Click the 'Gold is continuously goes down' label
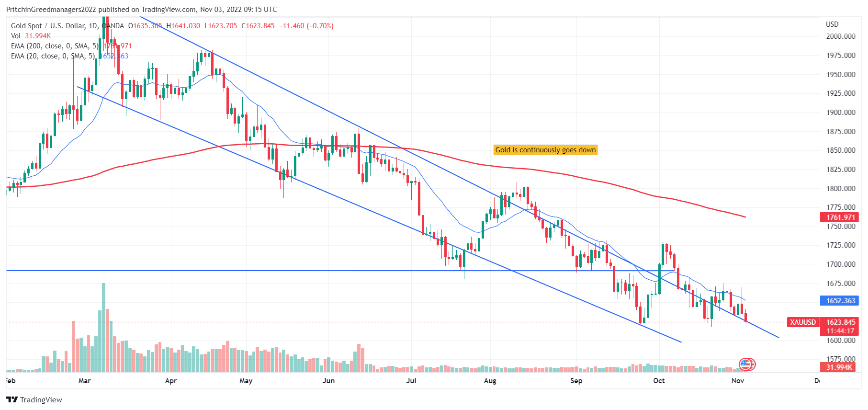 click(x=545, y=150)
